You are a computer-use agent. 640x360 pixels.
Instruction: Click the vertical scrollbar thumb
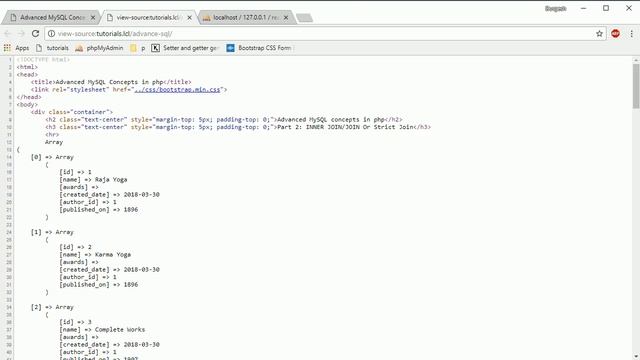pos(636,86)
